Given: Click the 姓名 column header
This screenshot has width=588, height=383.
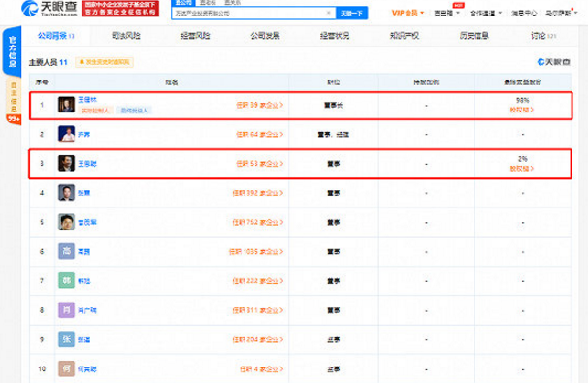Looking at the screenshot, I should point(172,82).
